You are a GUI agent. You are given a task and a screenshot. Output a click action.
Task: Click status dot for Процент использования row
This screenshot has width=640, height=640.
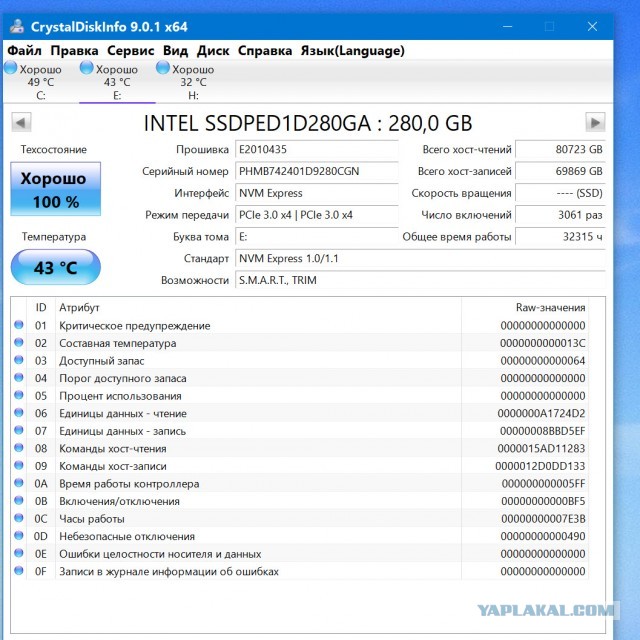(x=19, y=395)
